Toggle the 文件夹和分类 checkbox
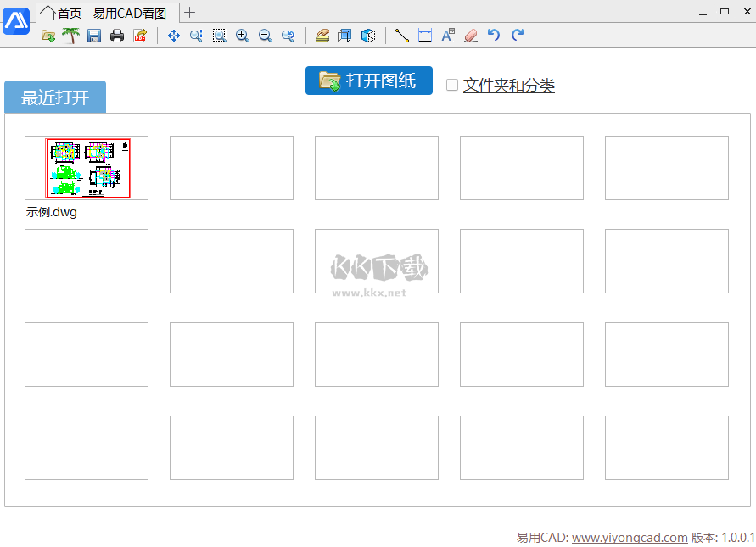The image size is (756, 547). click(451, 86)
